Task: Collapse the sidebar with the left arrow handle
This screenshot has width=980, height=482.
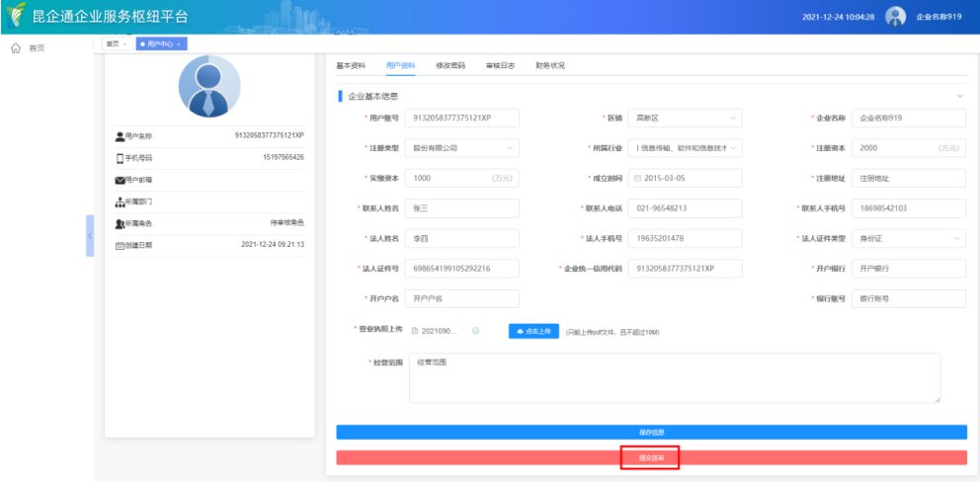Action: click(90, 236)
